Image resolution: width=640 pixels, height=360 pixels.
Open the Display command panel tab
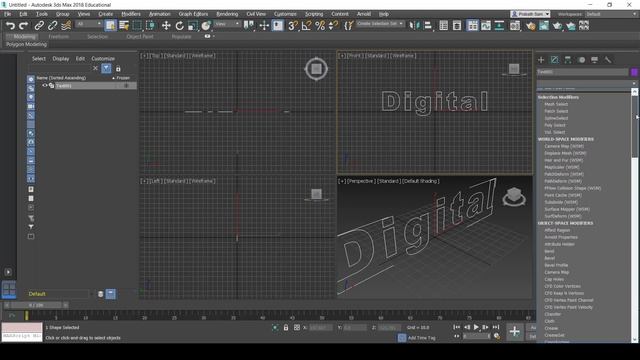coord(594,60)
